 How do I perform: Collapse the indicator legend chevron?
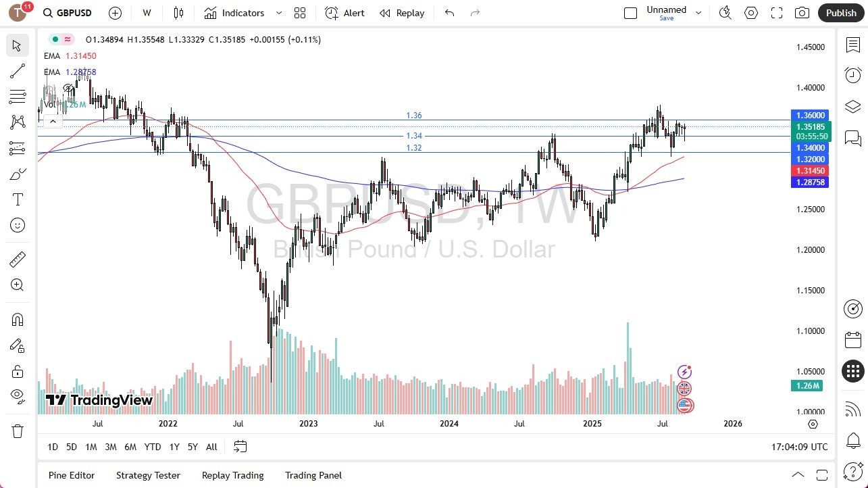point(52,122)
